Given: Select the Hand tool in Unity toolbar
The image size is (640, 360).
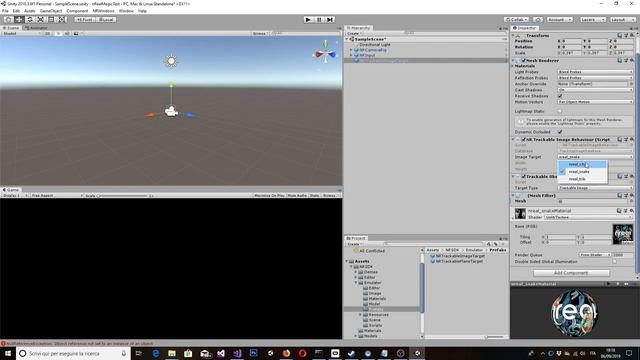Looking at the screenshot, I should (x=8, y=19).
